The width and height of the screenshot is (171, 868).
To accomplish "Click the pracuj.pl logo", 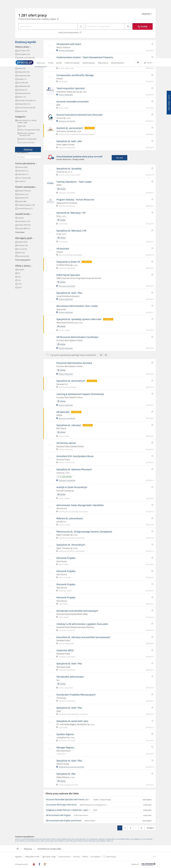I will tap(24, 62).
